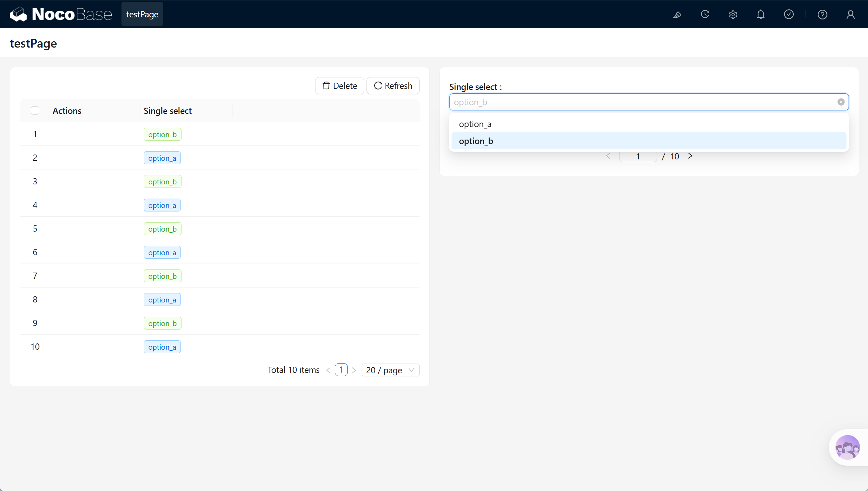
Task: Click the option_a tag in row 6
Action: pos(162,252)
